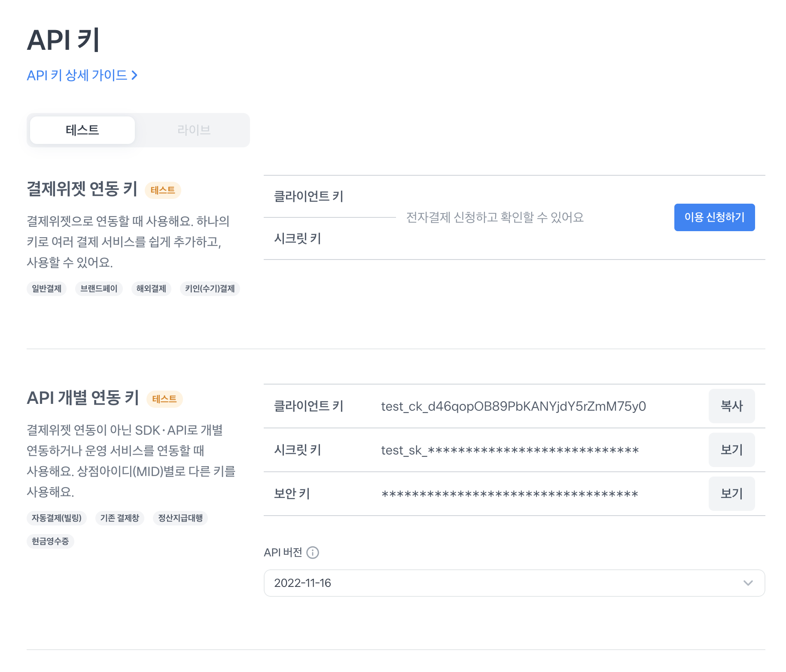Click the dropdown arrow in the API version box
This screenshot has height=672, width=786.
pyautogui.click(x=748, y=583)
